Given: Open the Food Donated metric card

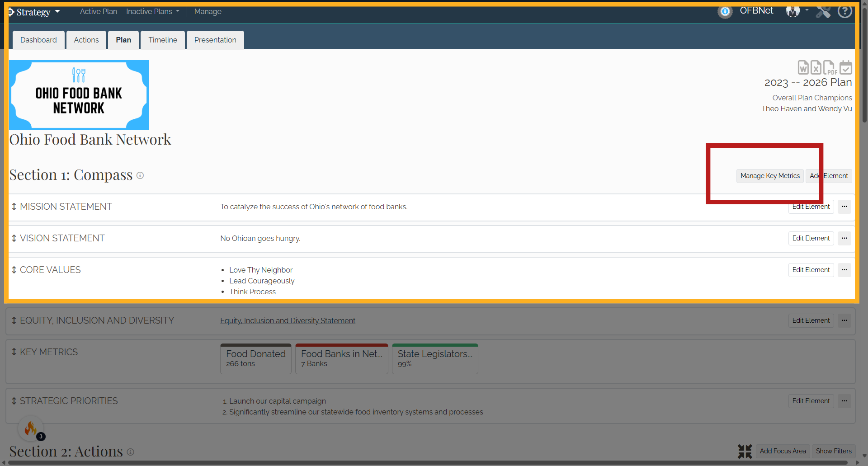Looking at the screenshot, I should (256, 359).
